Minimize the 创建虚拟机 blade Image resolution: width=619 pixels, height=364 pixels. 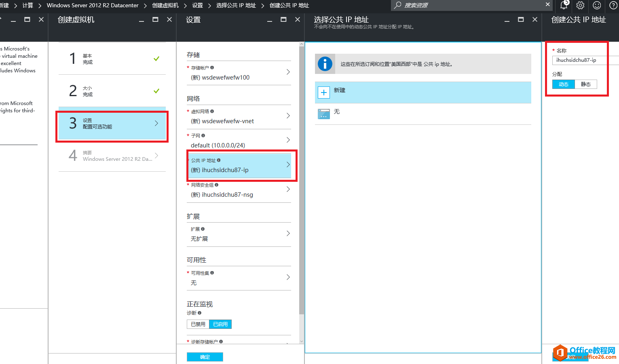pyautogui.click(x=142, y=20)
